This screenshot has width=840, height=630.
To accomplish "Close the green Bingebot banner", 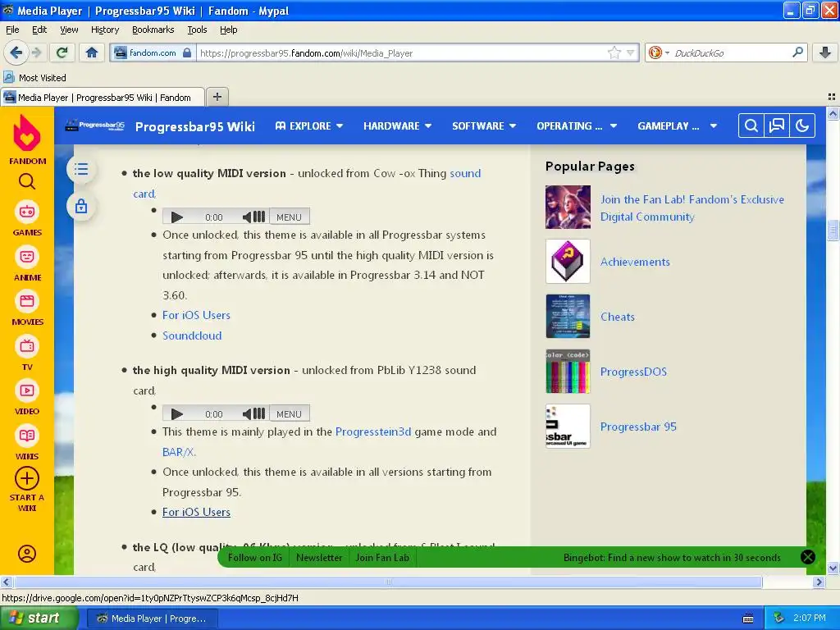I will coord(807,557).
